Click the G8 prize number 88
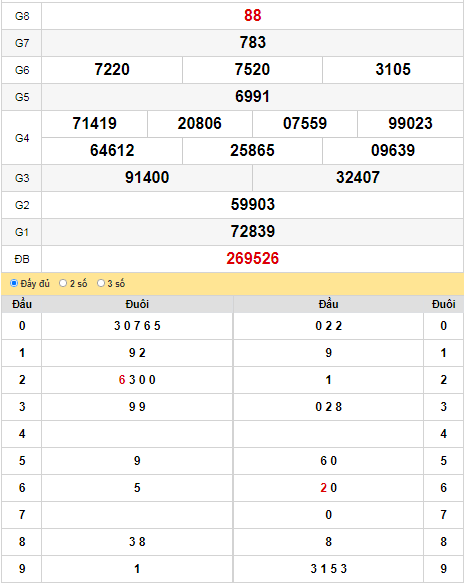467x587 pixels. 252,16
